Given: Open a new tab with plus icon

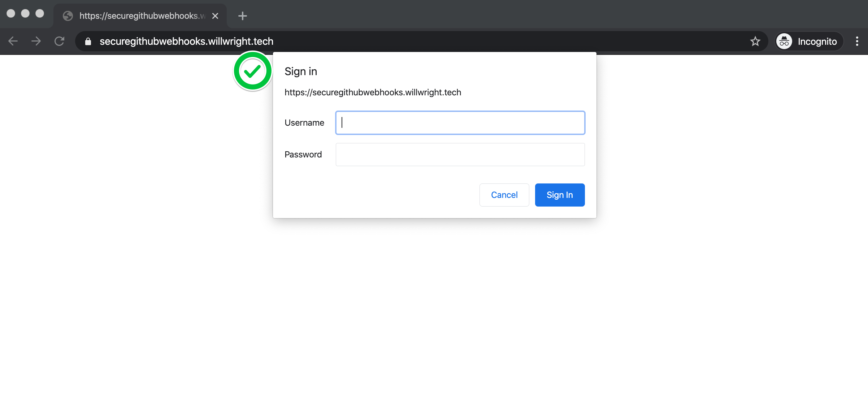Looking at the screenshot, I should tap(243, 16).
